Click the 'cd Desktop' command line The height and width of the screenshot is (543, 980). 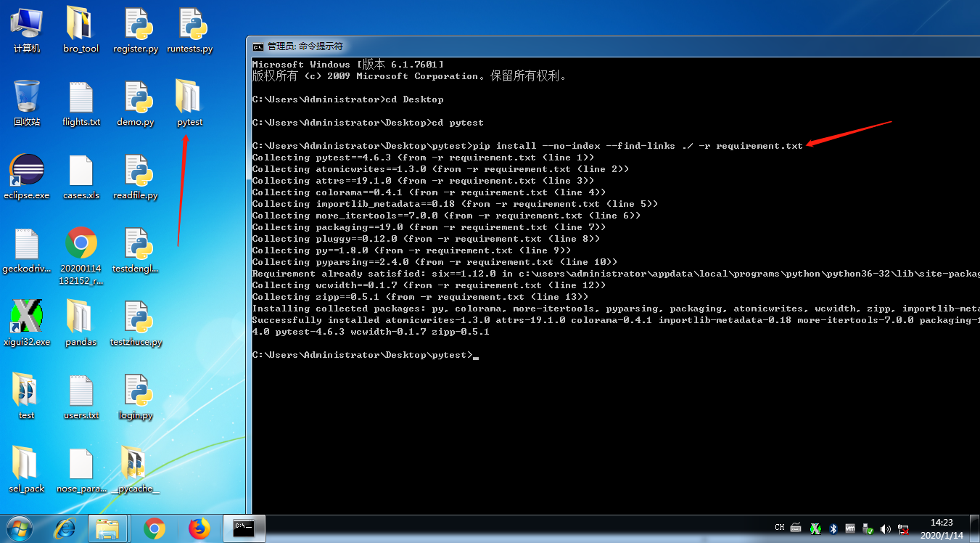(347, 99)
